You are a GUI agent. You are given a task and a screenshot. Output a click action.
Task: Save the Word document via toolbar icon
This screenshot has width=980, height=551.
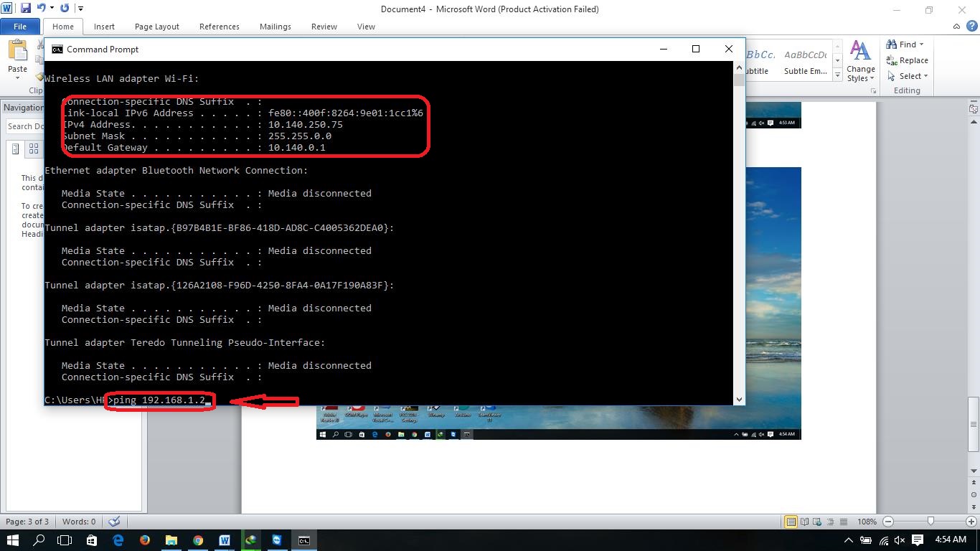coord(26,9)
